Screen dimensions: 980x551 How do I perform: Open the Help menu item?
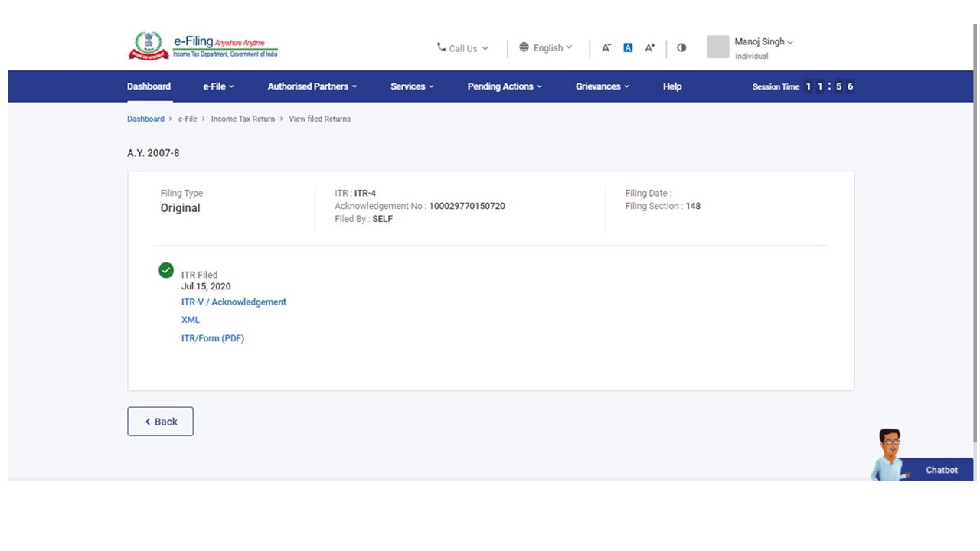(x=671, y=86)
